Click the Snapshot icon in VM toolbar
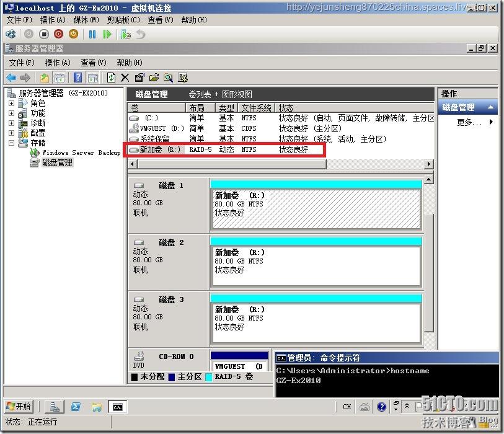This screenshot has height=434, width=504. [125, 34]
